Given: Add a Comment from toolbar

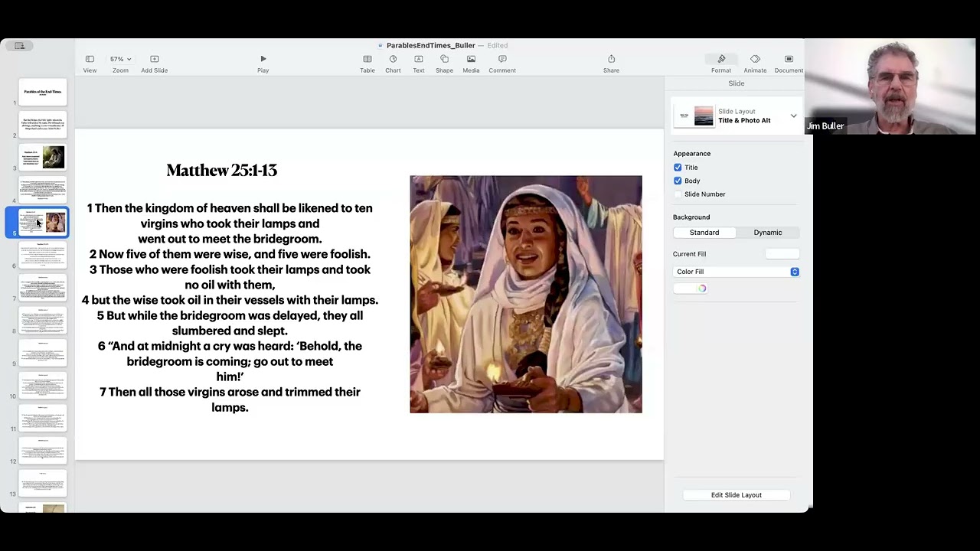Looking at the screenshot, I should click(502, 59).
